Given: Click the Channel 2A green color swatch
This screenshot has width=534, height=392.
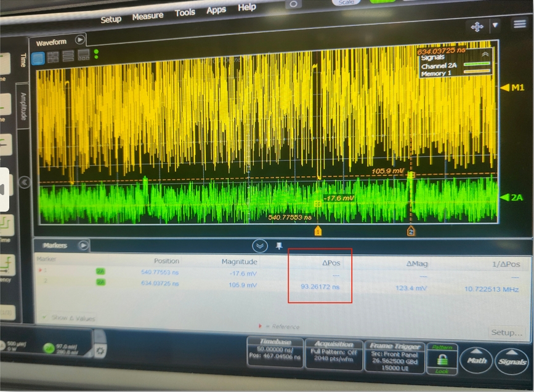Looking at the screenshot, I should [477, 65].
